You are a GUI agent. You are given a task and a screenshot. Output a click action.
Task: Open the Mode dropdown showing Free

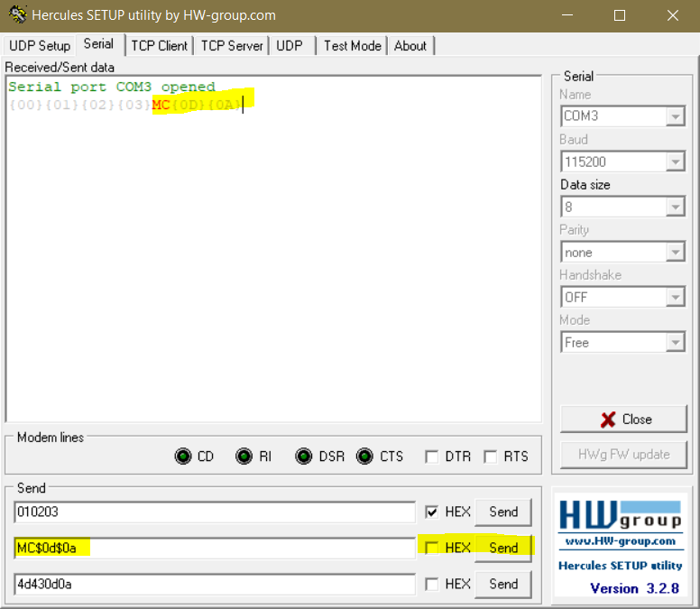[676, 343]
